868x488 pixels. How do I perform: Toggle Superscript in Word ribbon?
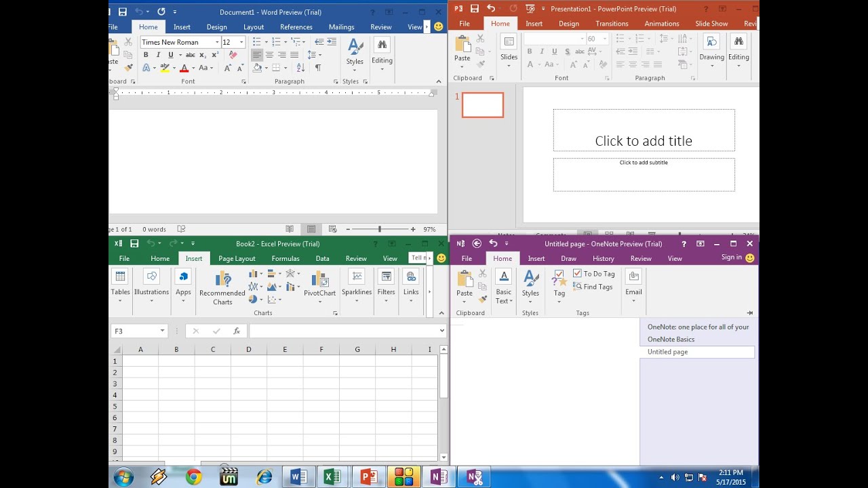(x=216, y=55)
